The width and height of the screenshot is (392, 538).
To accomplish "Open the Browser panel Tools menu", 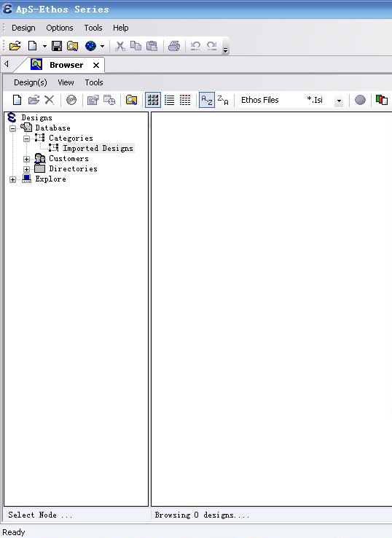I will [94, 82].
